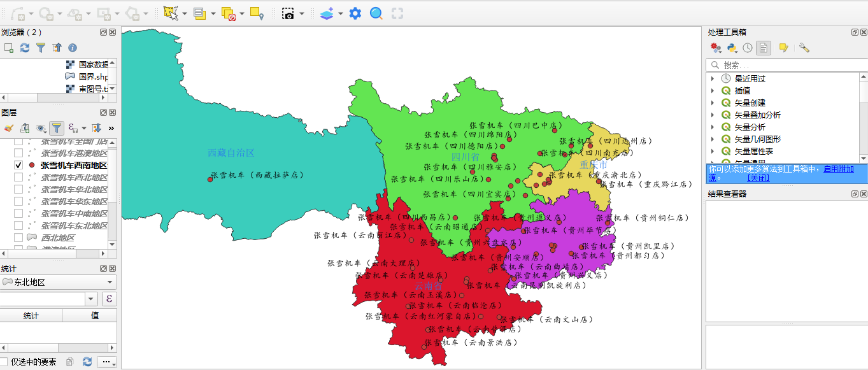868x370 pixels.
Task: Expand 矢量叠加分析 algorithm group
Action: [x=713, y=115]
